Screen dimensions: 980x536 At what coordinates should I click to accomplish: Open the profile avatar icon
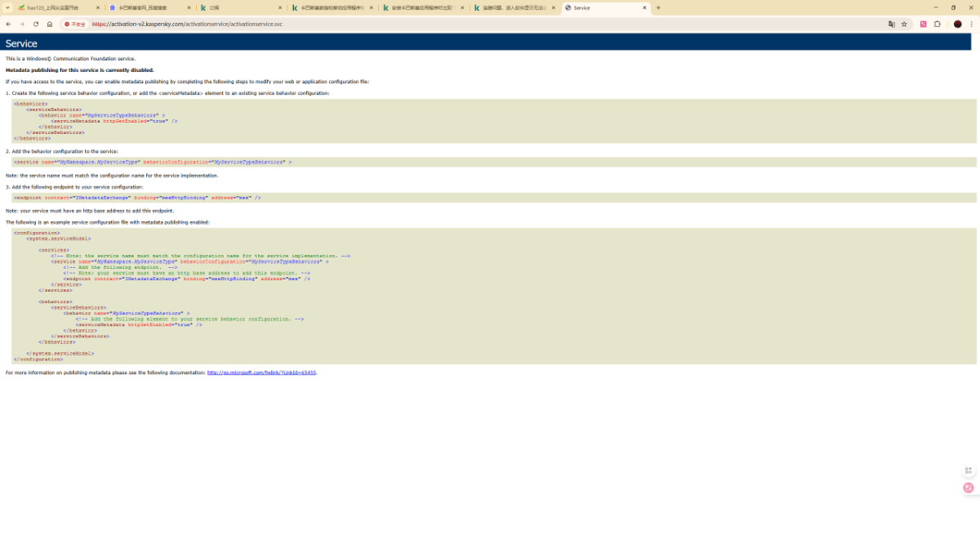pyautogui.click(x=958, y=25)
